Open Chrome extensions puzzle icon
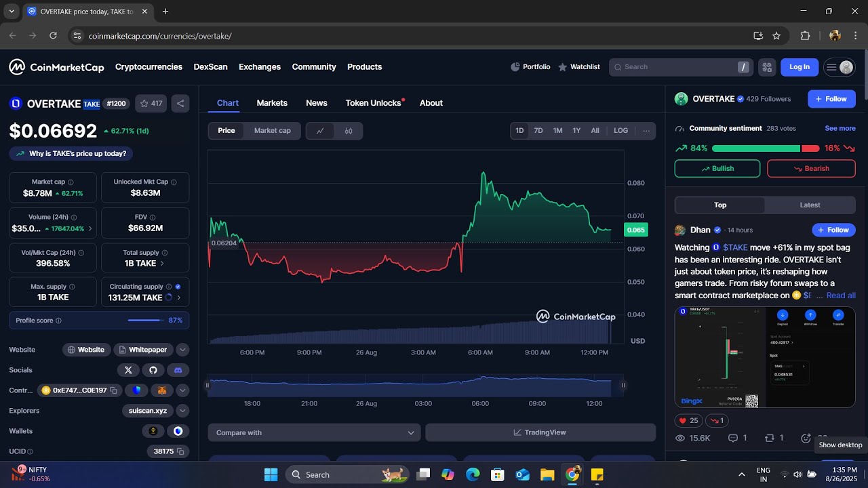 806,36
